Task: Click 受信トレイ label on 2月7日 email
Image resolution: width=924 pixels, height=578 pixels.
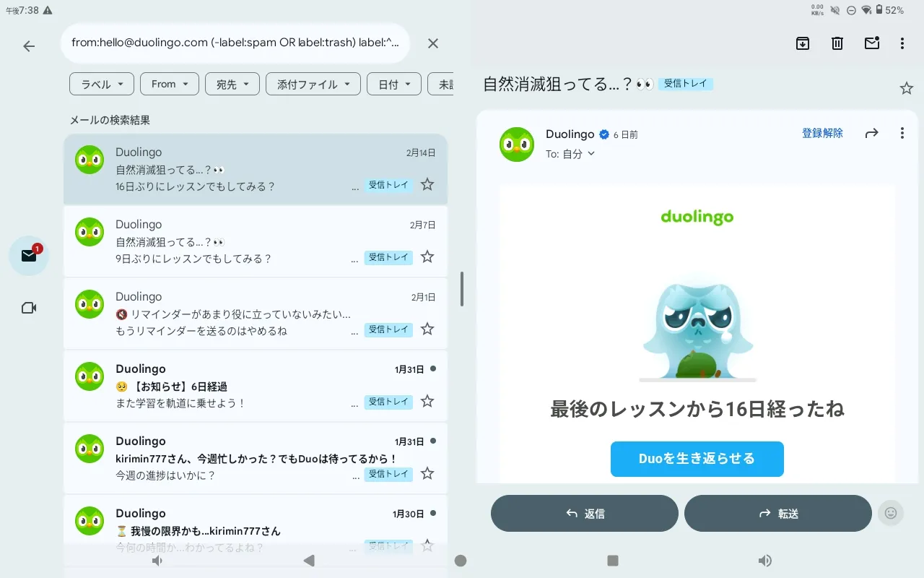Action: (x=388, y=257)
